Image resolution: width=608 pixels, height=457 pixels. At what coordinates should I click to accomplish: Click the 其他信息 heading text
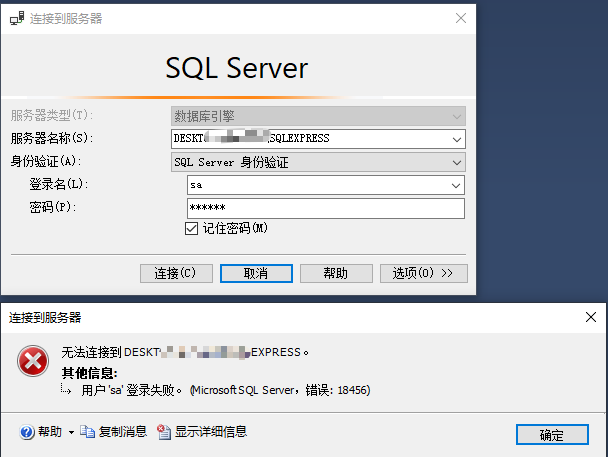pyautogui.click(x=90, y=373)
